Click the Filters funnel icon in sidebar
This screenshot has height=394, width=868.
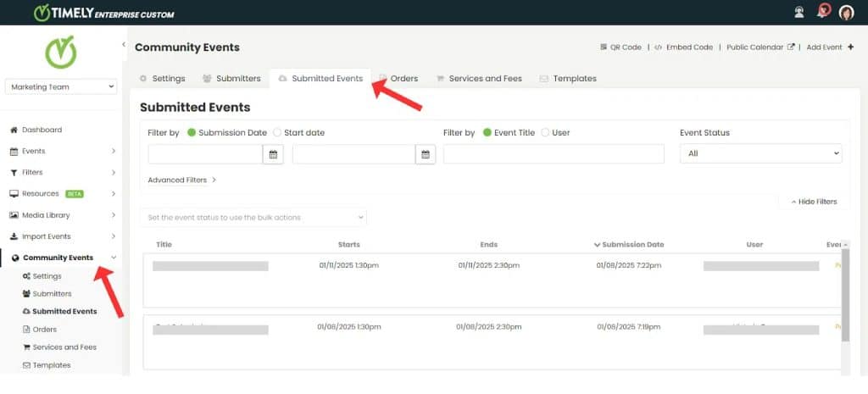tap(14, 173)
